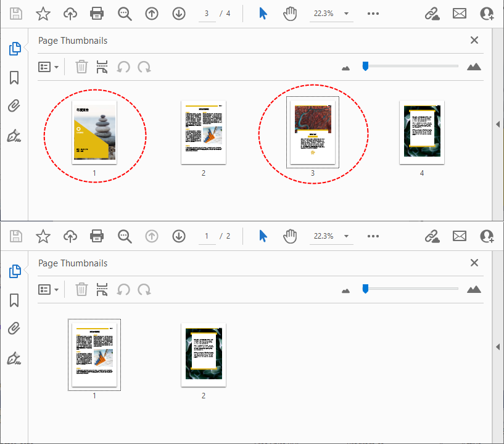Image resolution: width=504 pixels, height=444 pixels.
Task: Collapse right pane arrow in lower window
Action: tap(498, 347)
